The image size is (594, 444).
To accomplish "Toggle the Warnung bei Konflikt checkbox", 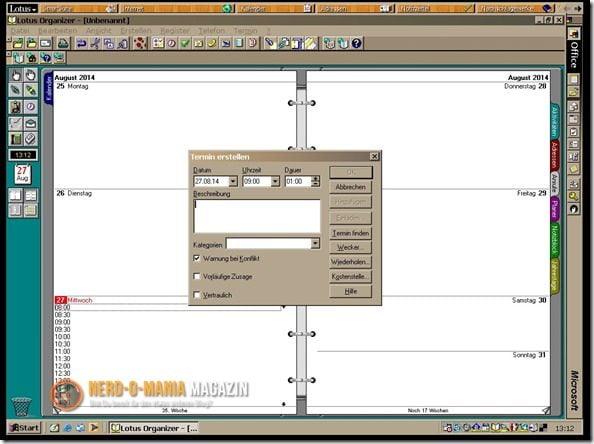I will point(197,258).
